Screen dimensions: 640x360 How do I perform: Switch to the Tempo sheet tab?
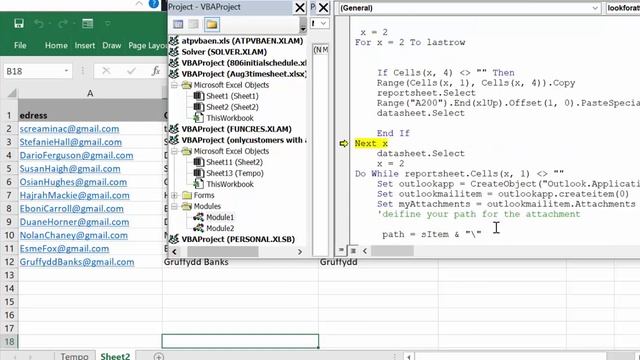click(x=74, y=356)
